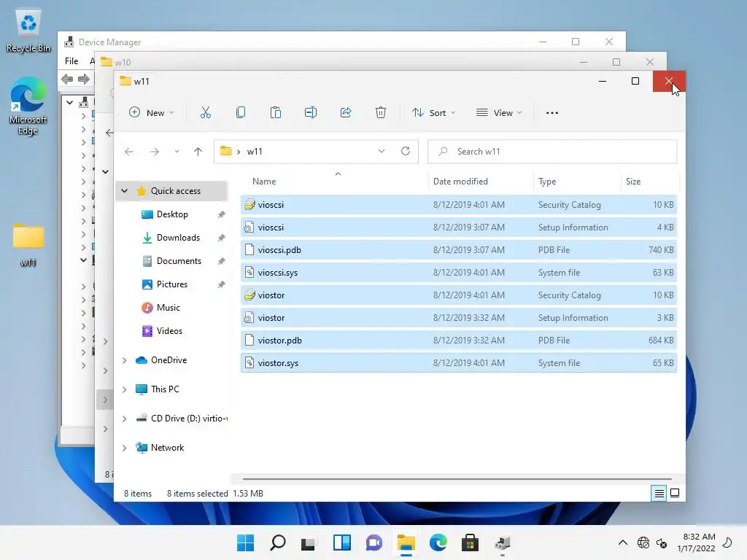This screenshot has height=560, width=747.
Task: Switch to large thumbnails view icon
Action: (x=675, y=494)
